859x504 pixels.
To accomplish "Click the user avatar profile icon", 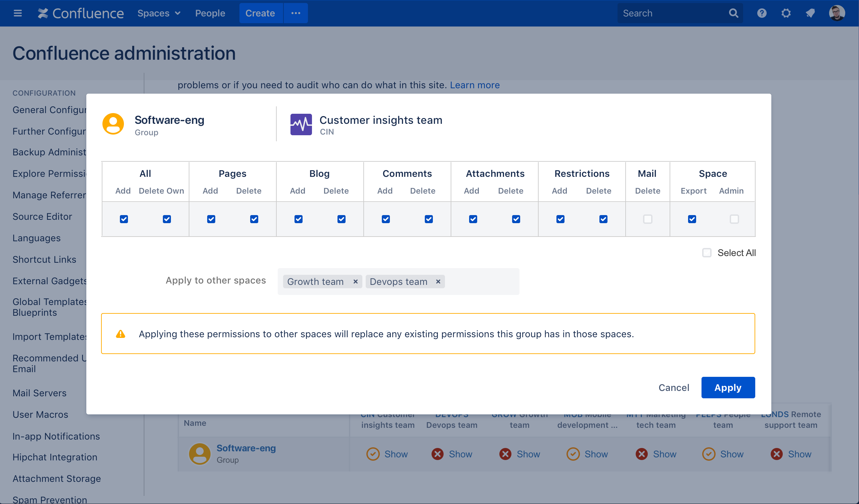I will (838, 13).
